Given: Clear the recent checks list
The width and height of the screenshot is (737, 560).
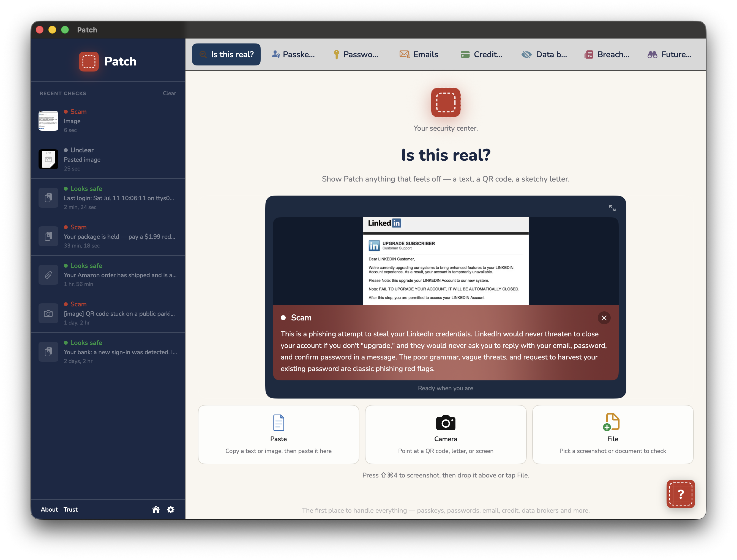Looking at the screenshot, I should coord(169,93).
